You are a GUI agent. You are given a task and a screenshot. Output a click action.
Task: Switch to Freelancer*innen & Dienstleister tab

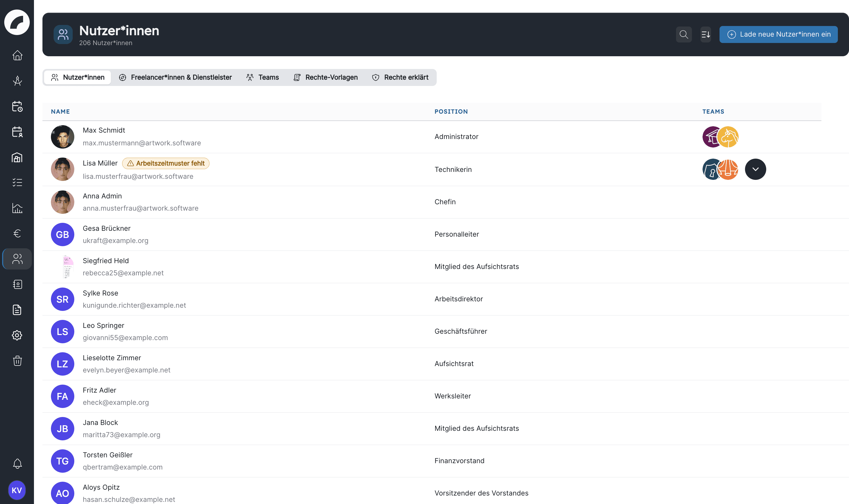(x=175, y=77)
